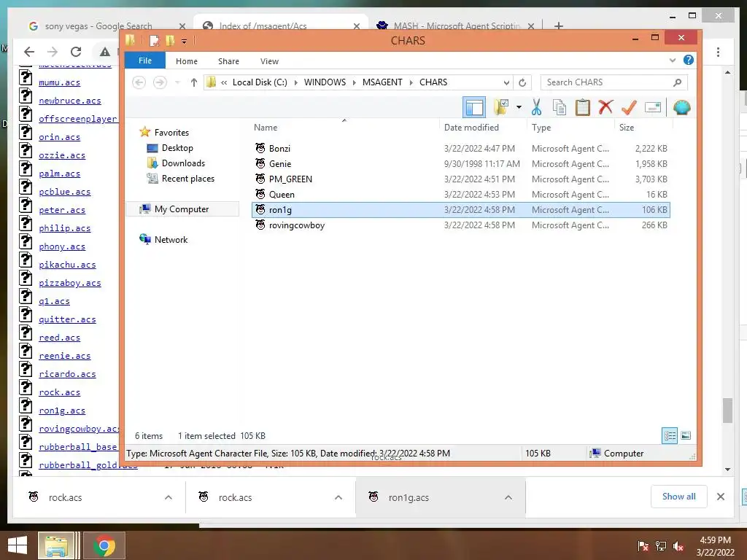Click the blue shell icon in toolbar
Screen dimensions: 747x560
(x=682, y=108)
